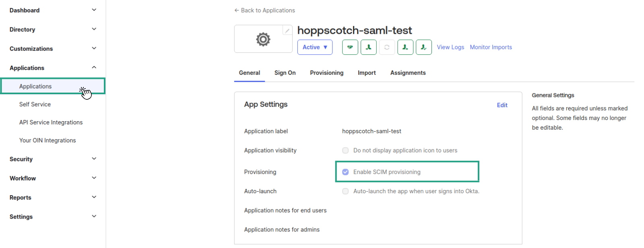Collapse the Applications sidebar section
Image resolution: width=644 pixels, height=248 pixels.
click(x=53, y=68)
